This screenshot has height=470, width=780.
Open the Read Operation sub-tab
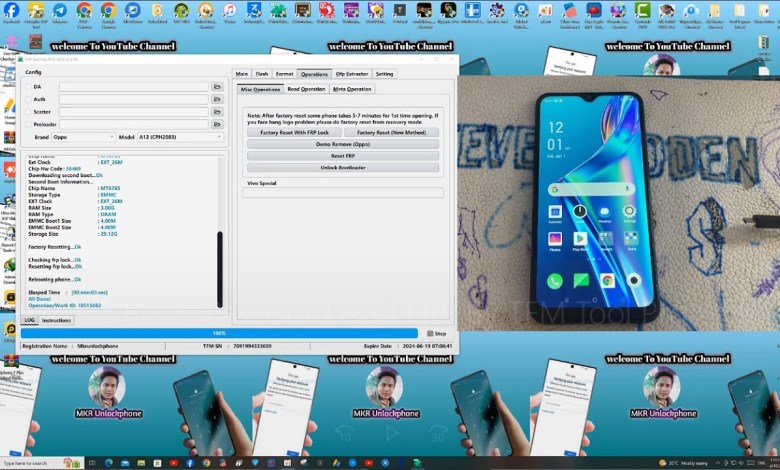306,89
